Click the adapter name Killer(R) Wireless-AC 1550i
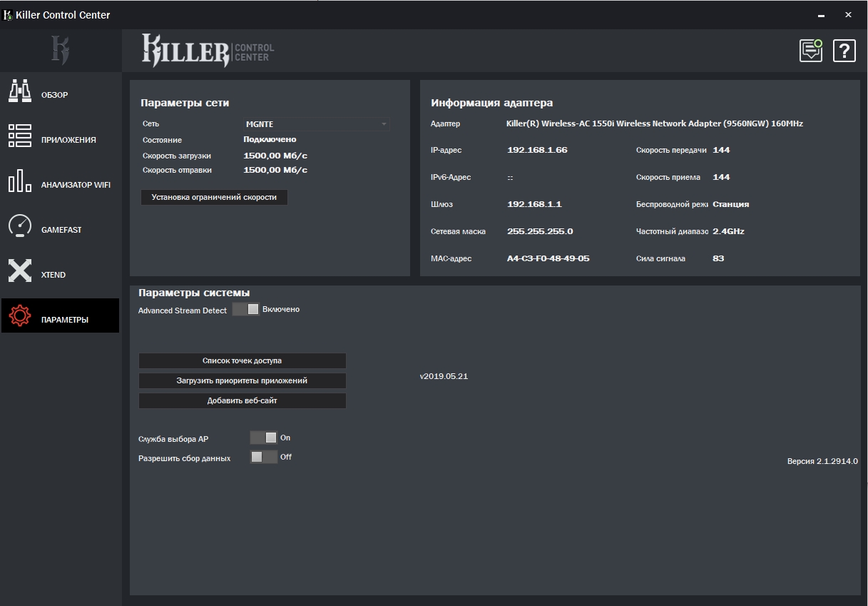Image resolution: width=868 pixels, height=606 pixels. (654, 123)
